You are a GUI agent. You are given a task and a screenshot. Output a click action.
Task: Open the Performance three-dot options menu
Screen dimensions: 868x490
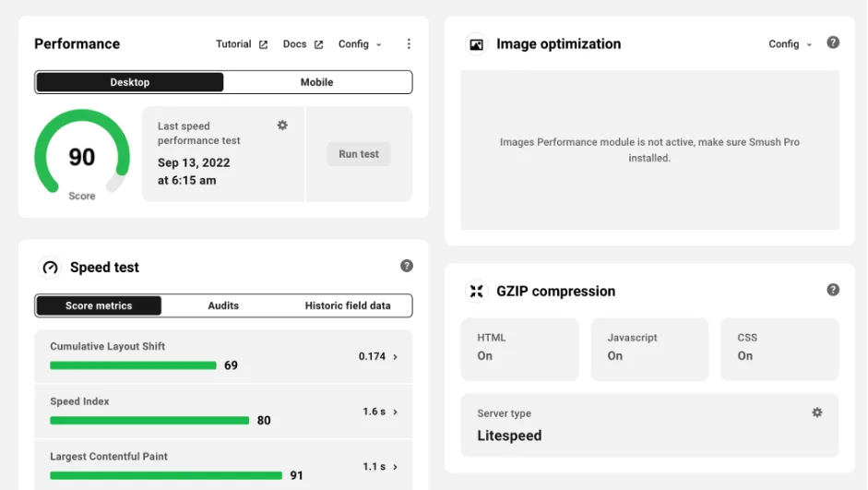(x=409, y=43)
